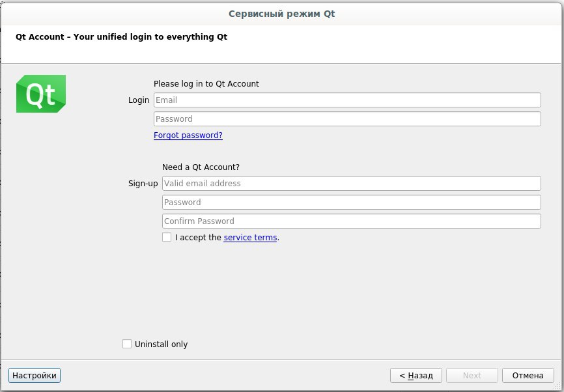
Task: Click the Valid email address sign-up field
Action: point(352,184)
